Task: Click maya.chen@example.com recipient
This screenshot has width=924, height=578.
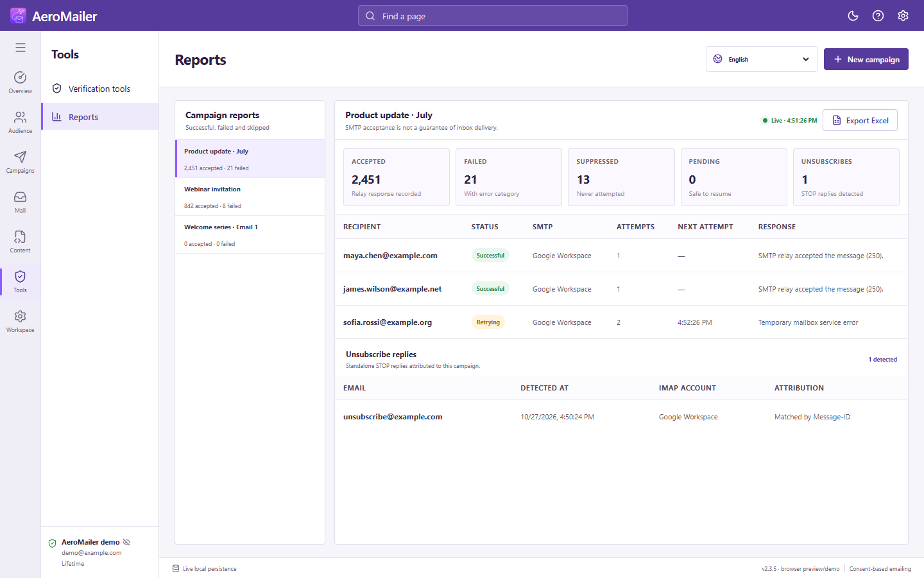Action: point(390,256)
